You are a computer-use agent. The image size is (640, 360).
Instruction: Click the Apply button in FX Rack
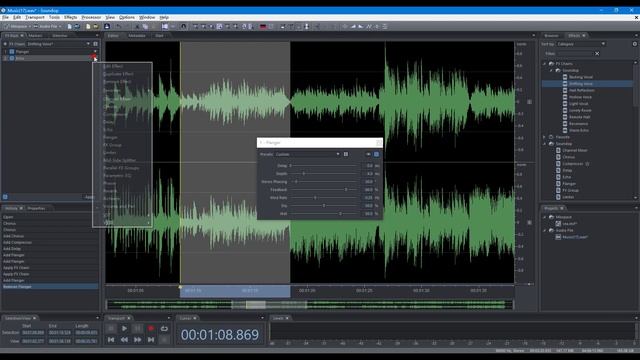click(x=89, y=197)
